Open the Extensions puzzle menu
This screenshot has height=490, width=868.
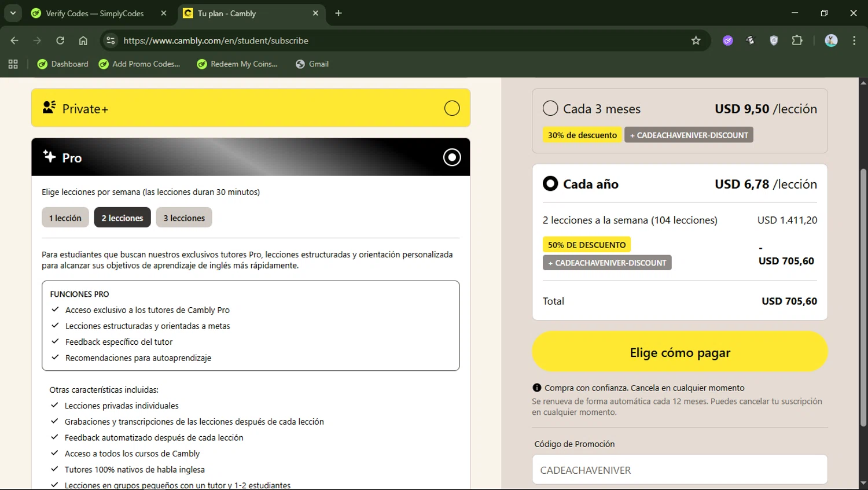(x=797, y=40)
